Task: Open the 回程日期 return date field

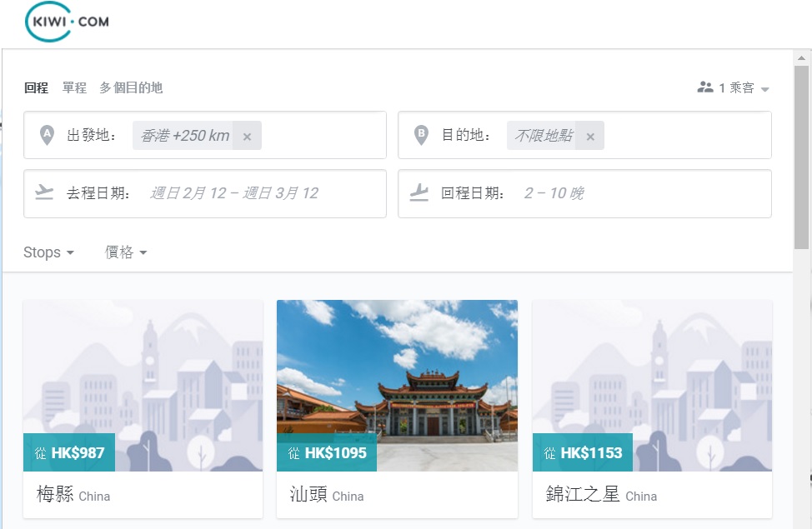Action: click(x=584, y=193)
